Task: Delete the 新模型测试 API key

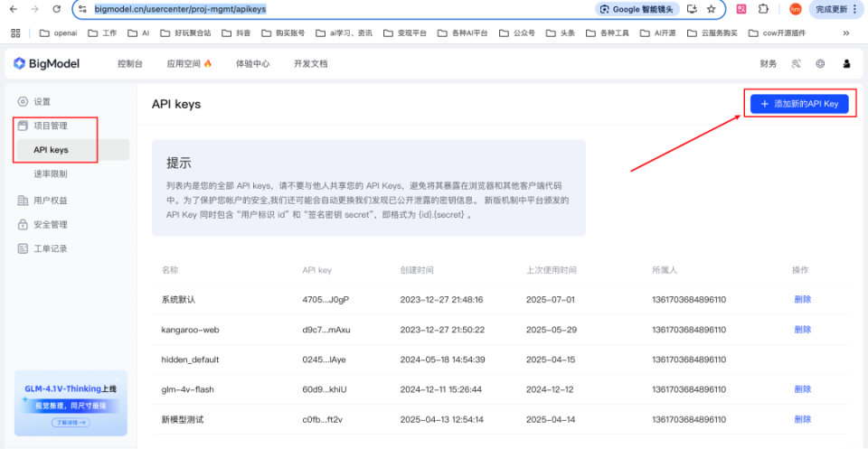Action: click(803, 419)
